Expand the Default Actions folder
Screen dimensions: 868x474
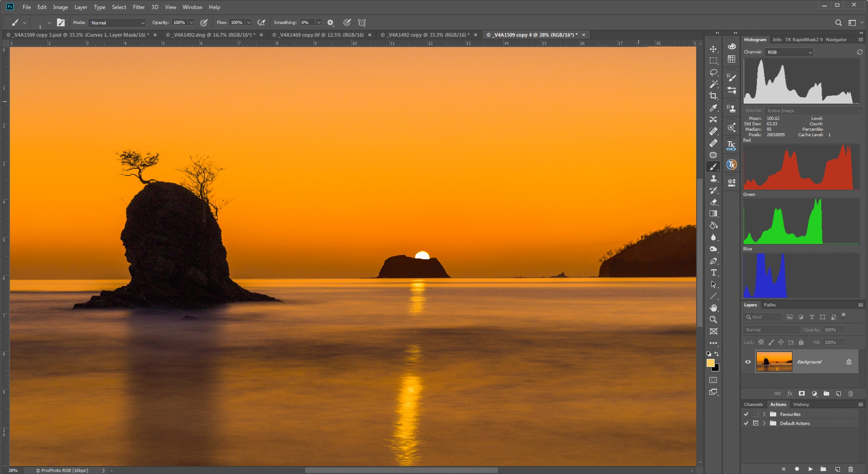pyautogui.click(x=764, y=423)
